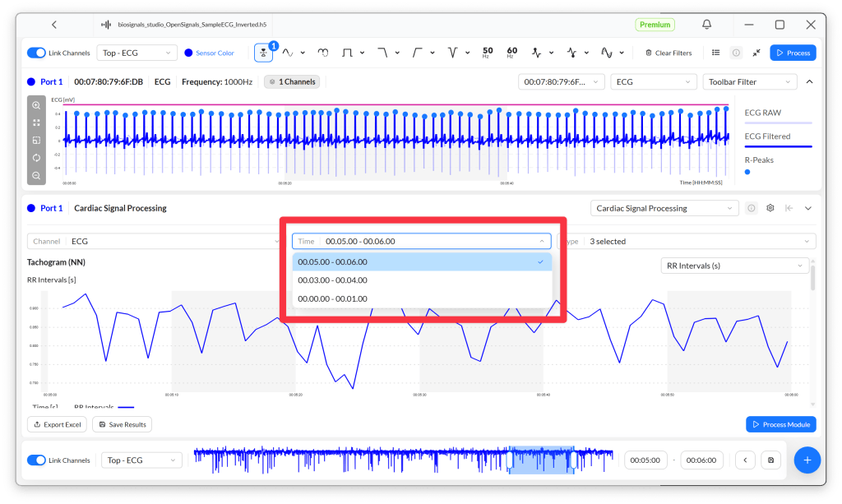This screenshot has width=842, height=504.
Task: Choose the band-pass square filter icon
Action: pyautogui.click(x=348, y=53)
